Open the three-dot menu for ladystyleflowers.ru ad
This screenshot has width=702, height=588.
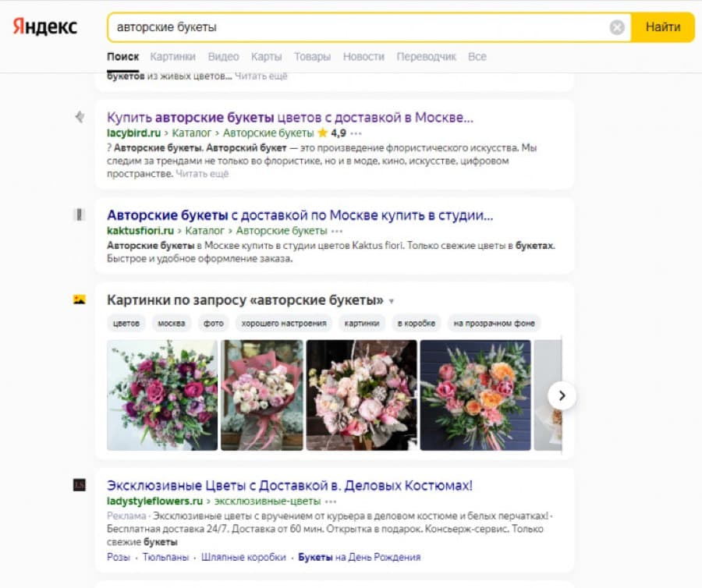pos(331,501)
